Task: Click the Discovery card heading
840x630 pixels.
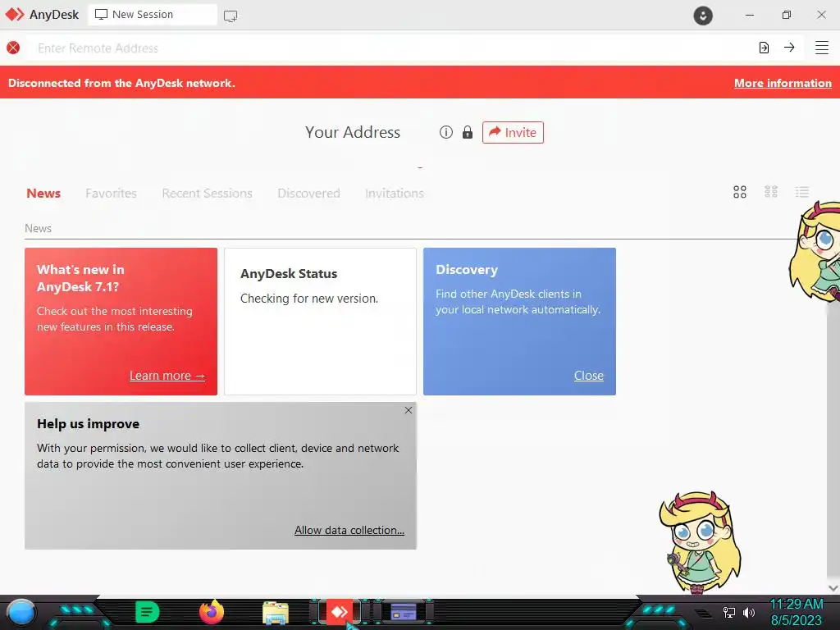Action: coord(467,269)
